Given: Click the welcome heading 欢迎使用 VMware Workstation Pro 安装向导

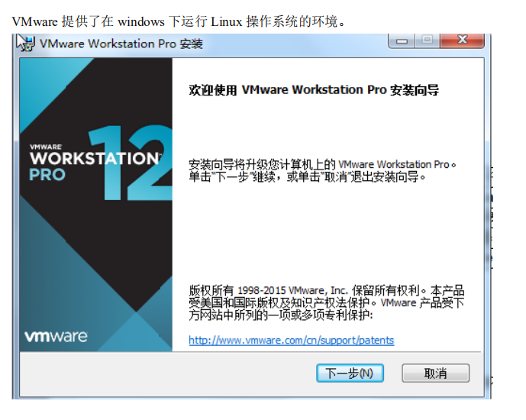Looking at the screenshot, I should click(x=314, y=90).
